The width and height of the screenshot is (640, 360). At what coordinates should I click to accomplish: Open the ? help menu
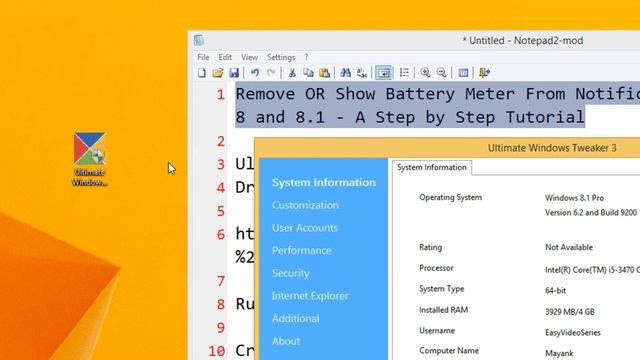tap(306, 57)
